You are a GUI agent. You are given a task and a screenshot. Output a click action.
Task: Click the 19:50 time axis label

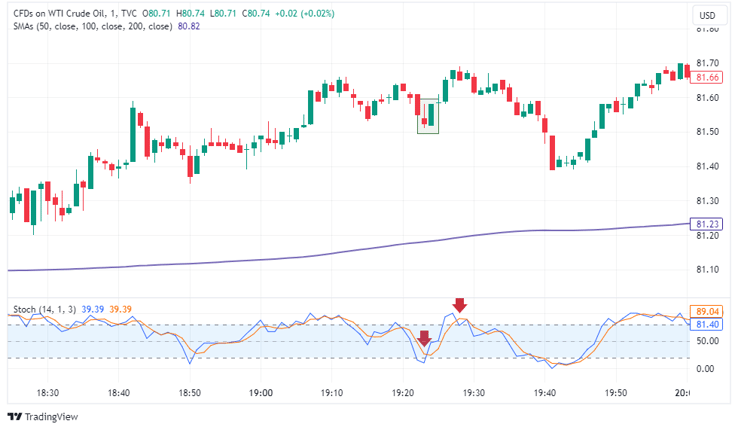tap(616, 392)
